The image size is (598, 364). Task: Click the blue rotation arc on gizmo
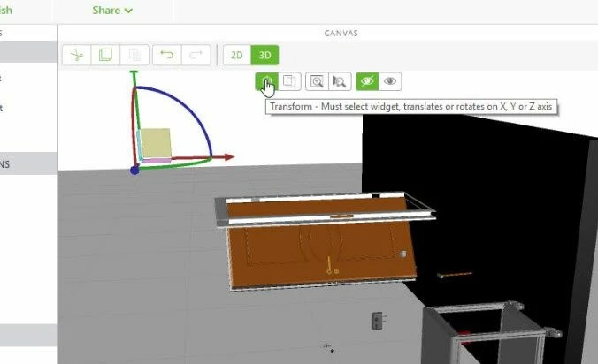(x=188, y=110)
